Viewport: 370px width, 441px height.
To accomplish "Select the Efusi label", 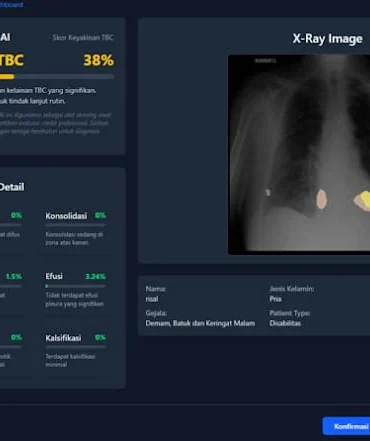I will click(54, 276).
